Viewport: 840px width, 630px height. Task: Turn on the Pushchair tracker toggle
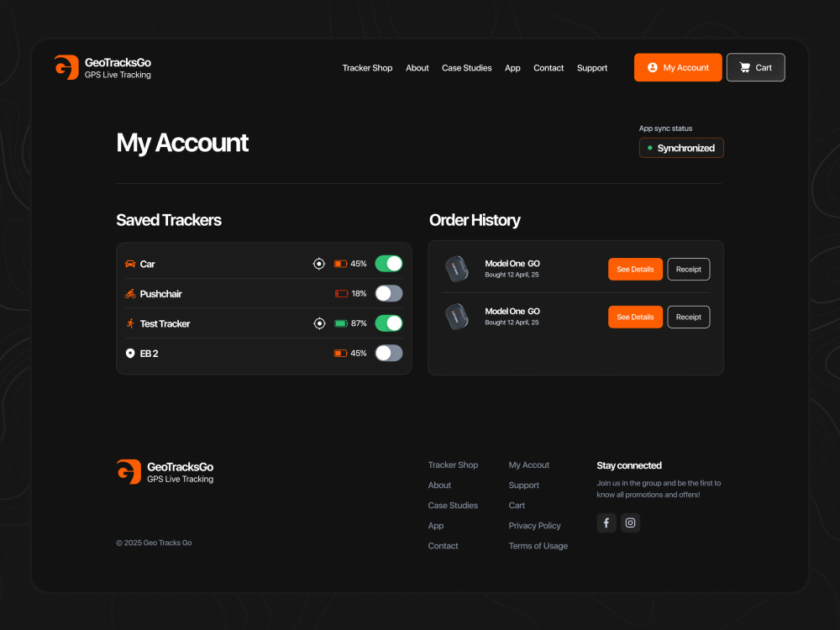pos(389,293)
